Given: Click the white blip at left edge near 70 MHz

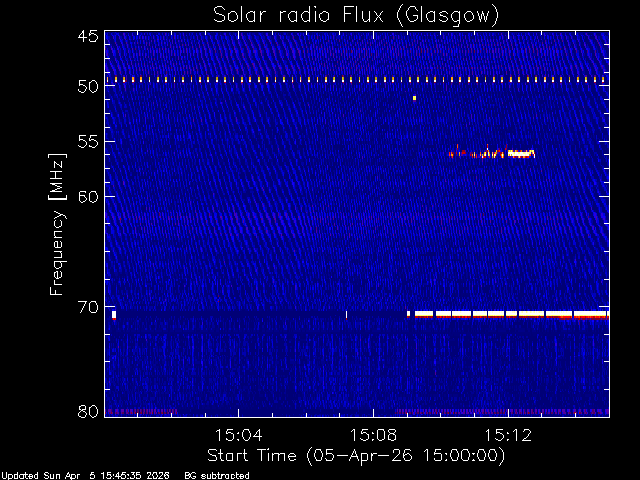Looking at the screenshot, I should 114,315.
